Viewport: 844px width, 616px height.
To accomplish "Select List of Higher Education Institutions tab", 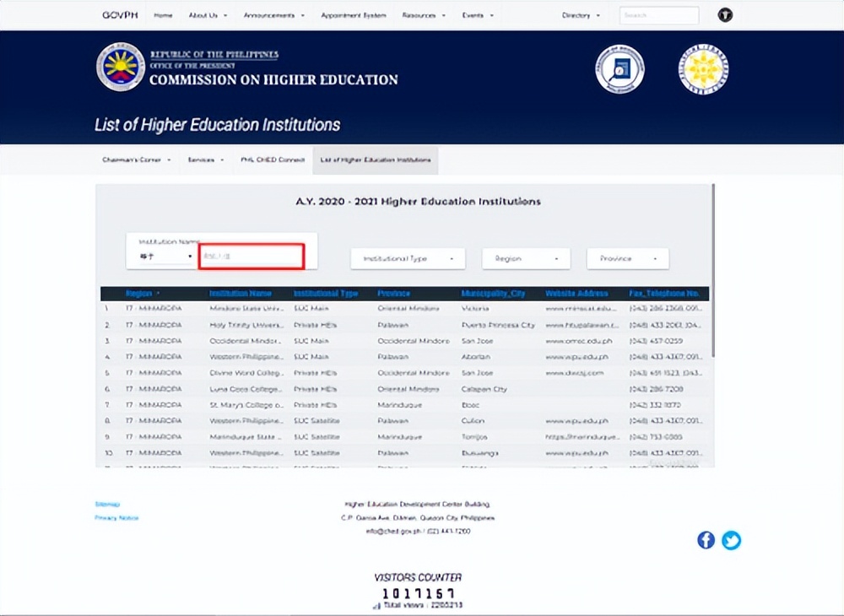I will (375, 159).
